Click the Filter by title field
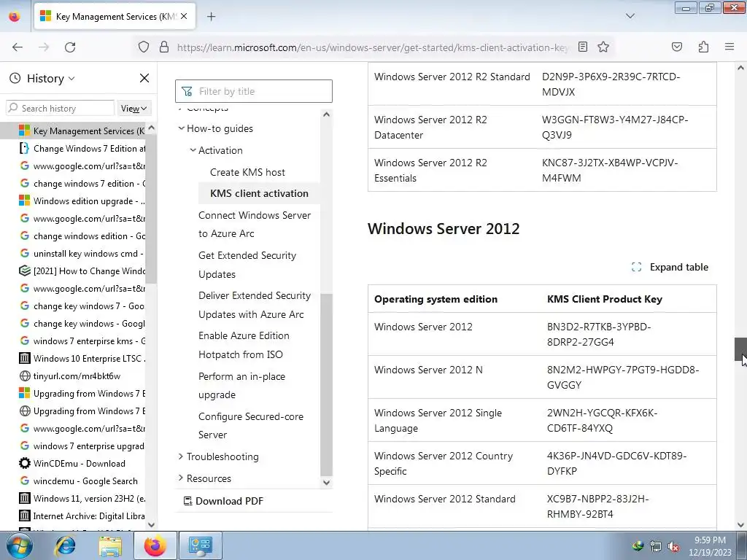 pyautogui.click(x=253, y=91)
